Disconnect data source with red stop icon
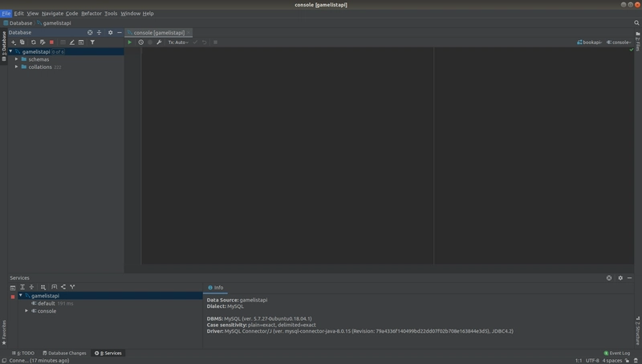The image size is (642, 364). point(51,42)
